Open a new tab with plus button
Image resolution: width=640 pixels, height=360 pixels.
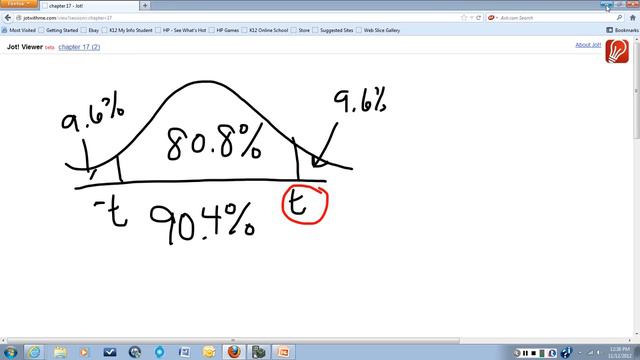coord(145,5)
